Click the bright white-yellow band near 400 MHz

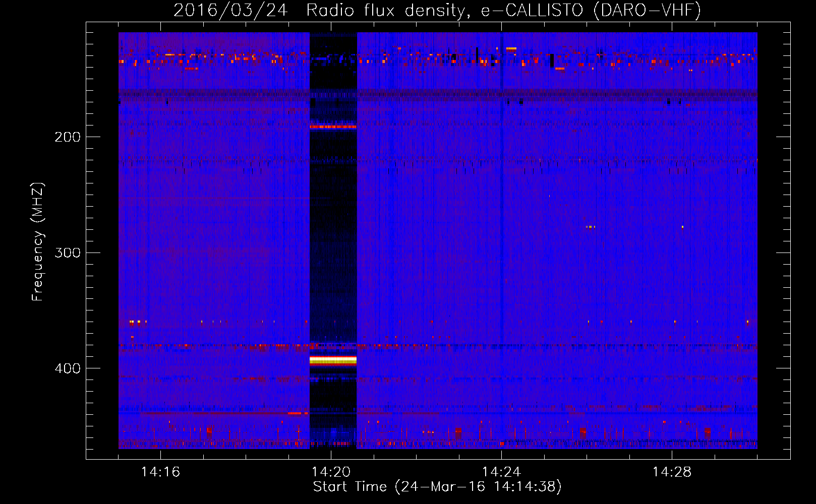[333, 360]
